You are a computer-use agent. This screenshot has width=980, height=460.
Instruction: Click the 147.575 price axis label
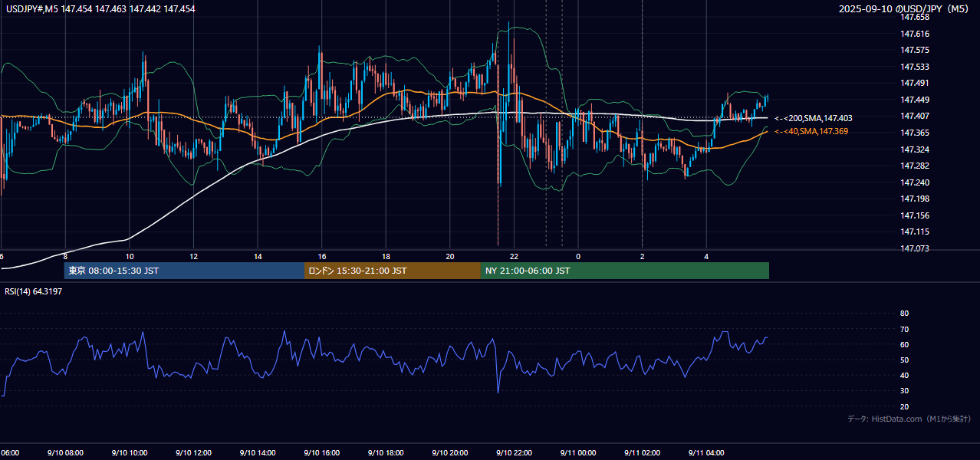(x=916, y=50)
